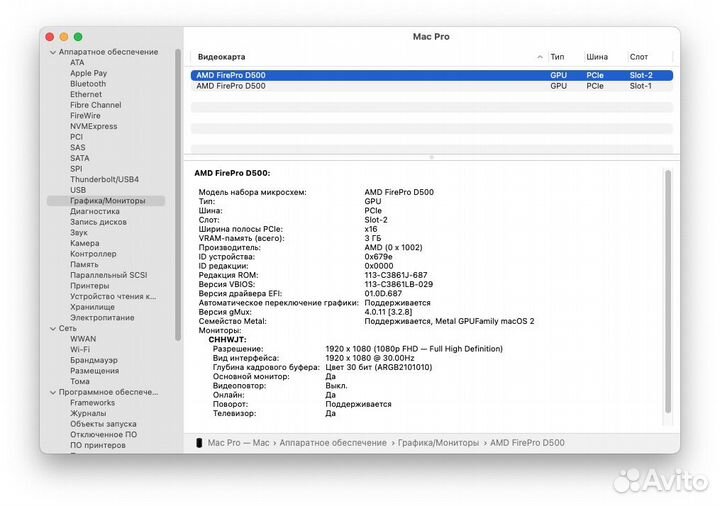
Task: Sort by Слот column header
Action: click(x=639, y=57)
